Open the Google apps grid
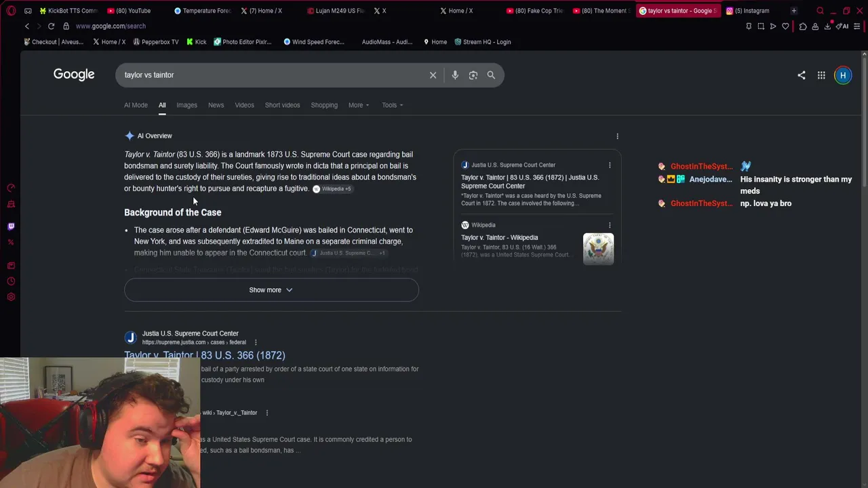This screenshot has width=868, height=488. pyautogui.click(x=821, y=75)
